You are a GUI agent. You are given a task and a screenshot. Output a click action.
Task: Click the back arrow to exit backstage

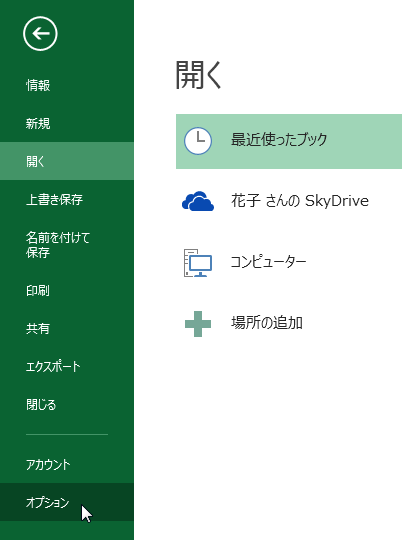(x=40, y=34)
